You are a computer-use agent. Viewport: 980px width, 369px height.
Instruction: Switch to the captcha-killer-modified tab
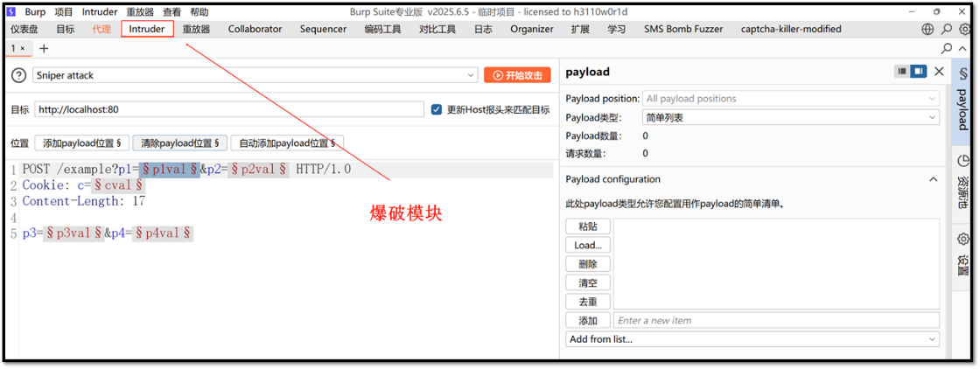pyautogui.click(x=791, y=30)
